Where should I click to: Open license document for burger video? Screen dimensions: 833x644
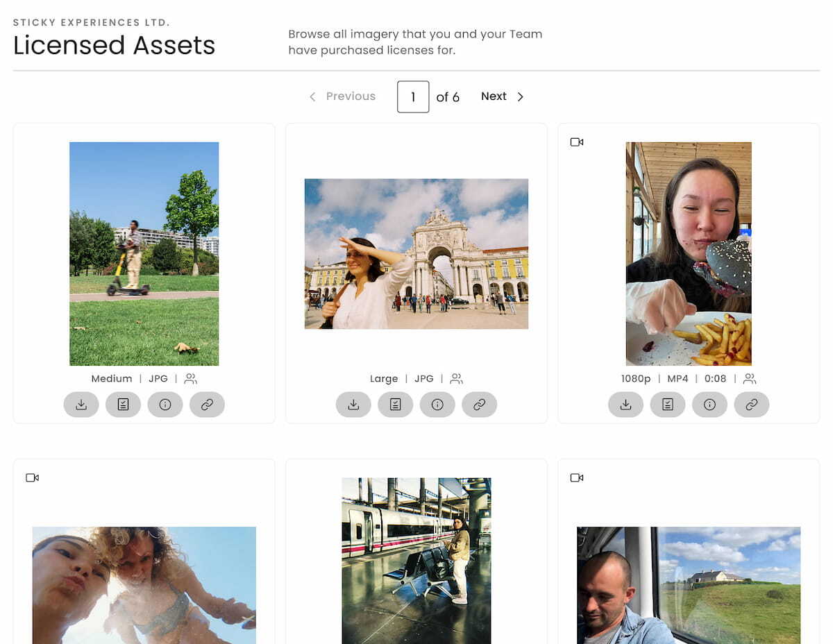pyautogui.click(x=668, y=405)
